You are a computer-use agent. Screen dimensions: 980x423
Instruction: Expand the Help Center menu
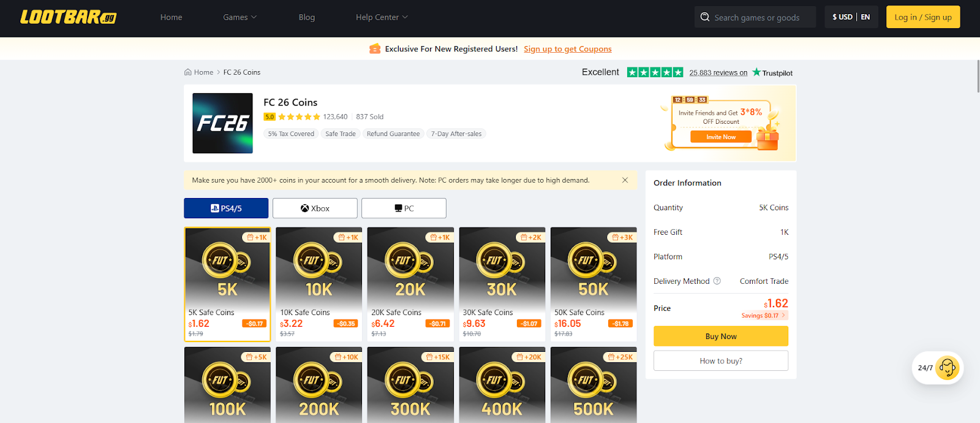(382, 17)
